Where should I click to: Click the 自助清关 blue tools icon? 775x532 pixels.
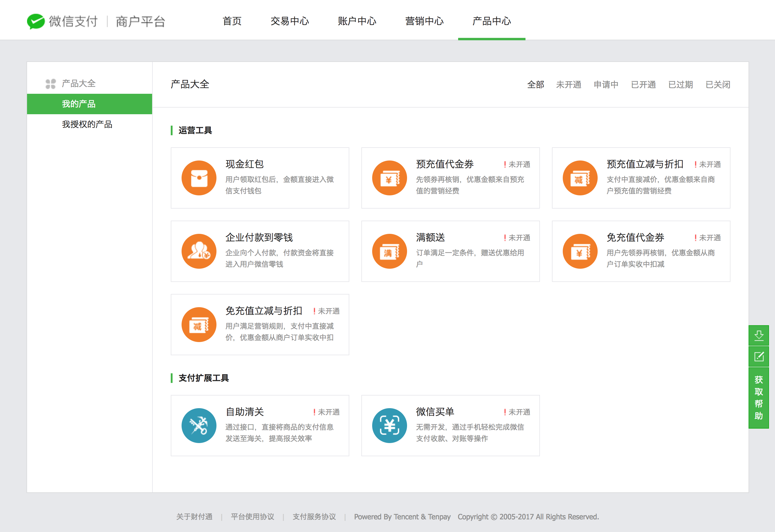(x=199, y=426)
